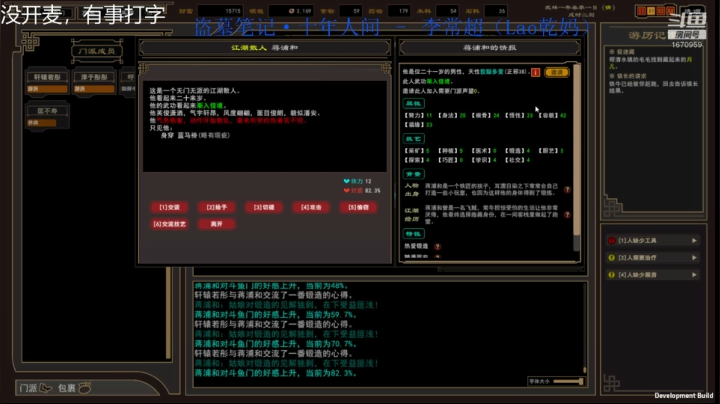Image resolution: width=720 pixels, height=404 pixels.
Task: Expand arrow on [4]人缺少厢房 row
Action: click(x=694, y=275)
